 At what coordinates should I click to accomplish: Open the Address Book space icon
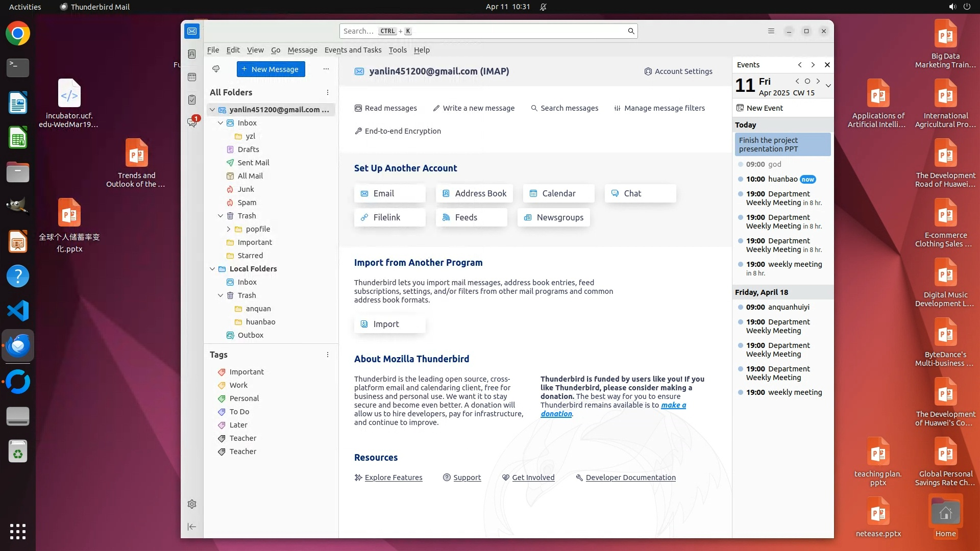pyautogui.click(x=192, y=54)
